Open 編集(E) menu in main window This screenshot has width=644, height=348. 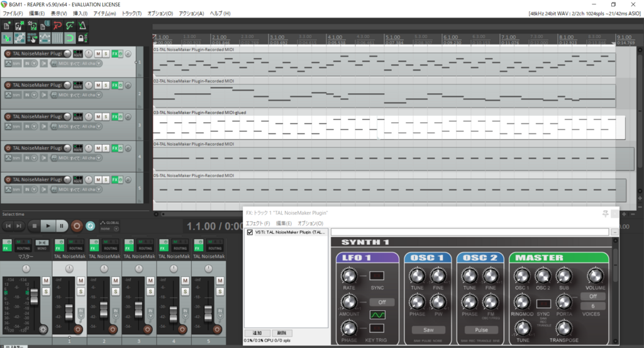click(36, 13)
